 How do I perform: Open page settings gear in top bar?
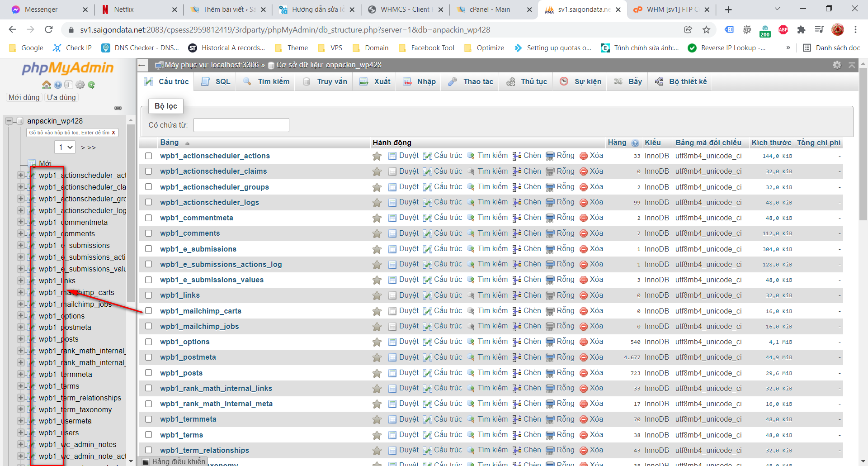(837, 65)
